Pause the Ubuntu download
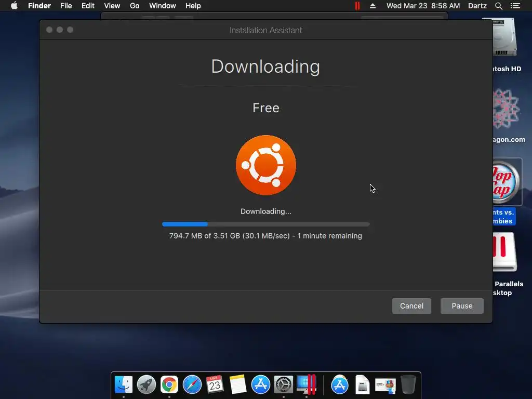 click(x=462, y=305)
